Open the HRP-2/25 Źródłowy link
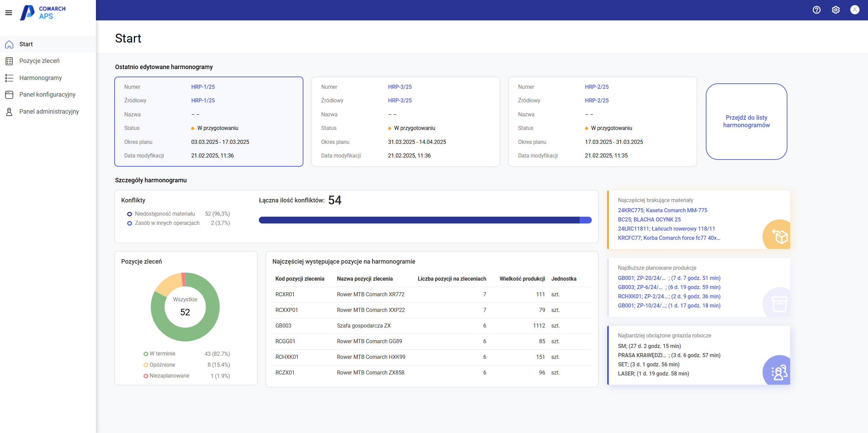868x433 pixels. 597,100
